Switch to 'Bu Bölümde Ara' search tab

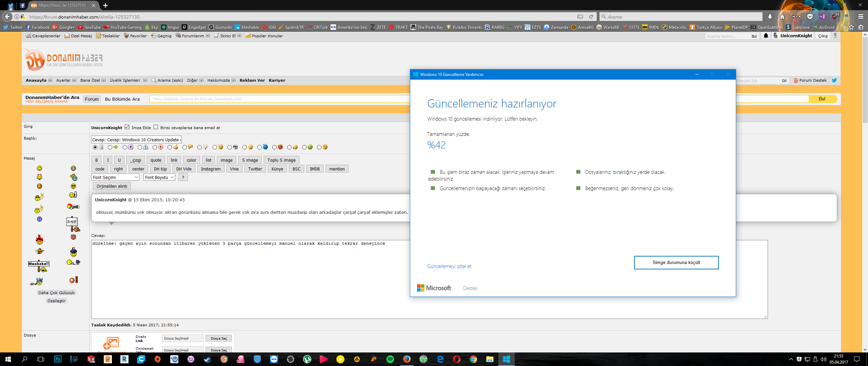[122, 99]
